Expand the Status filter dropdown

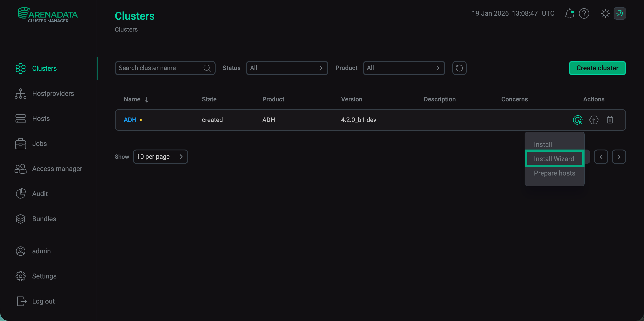[287, 68]
